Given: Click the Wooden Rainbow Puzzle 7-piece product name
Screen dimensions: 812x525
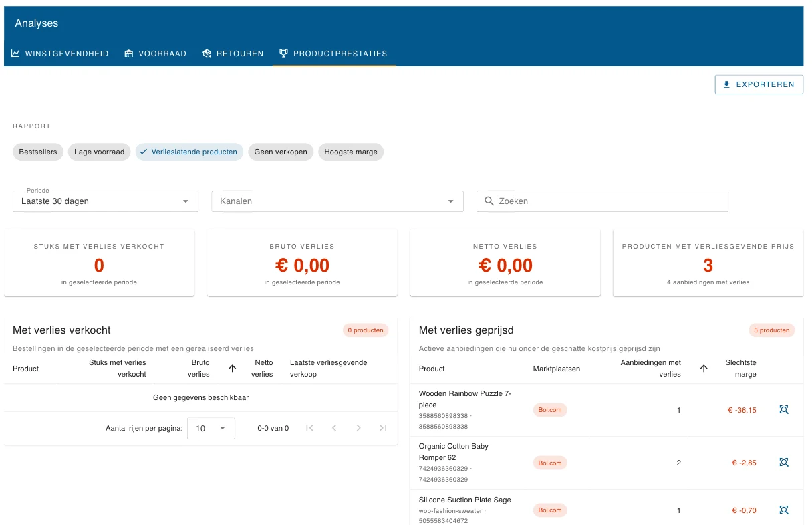Looking at the screenshot, I should pos(465,399).
